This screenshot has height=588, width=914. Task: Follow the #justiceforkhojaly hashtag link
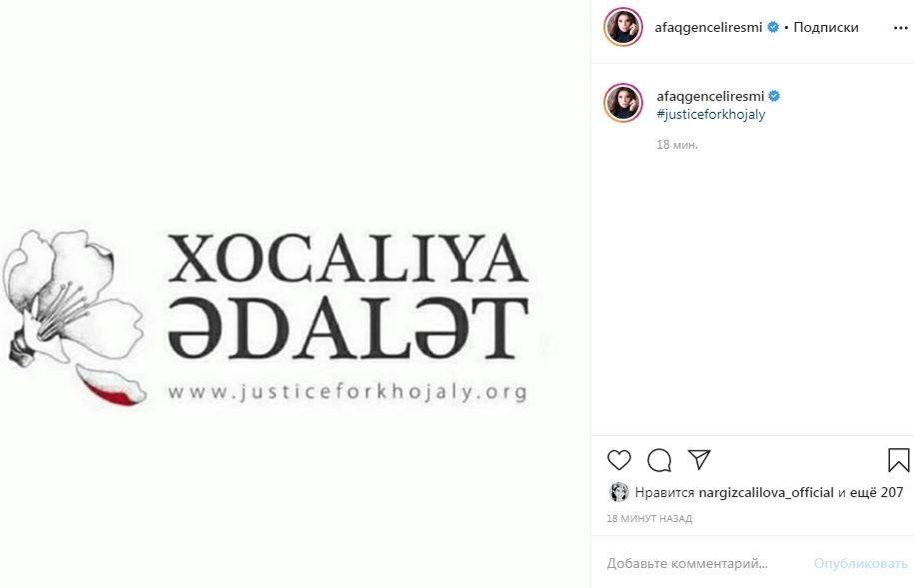pyautogui.click(x=710, y=114)
